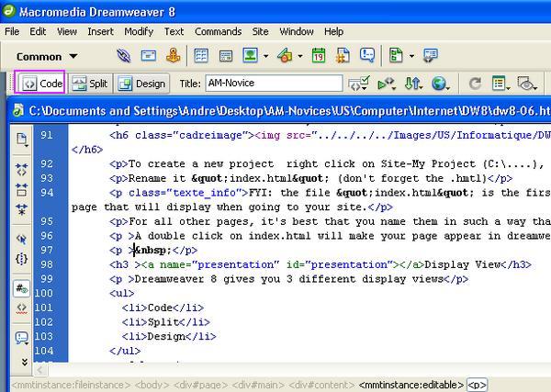Click the Collapse Selection icon
551x392 pixels.
tap(21, 190)
